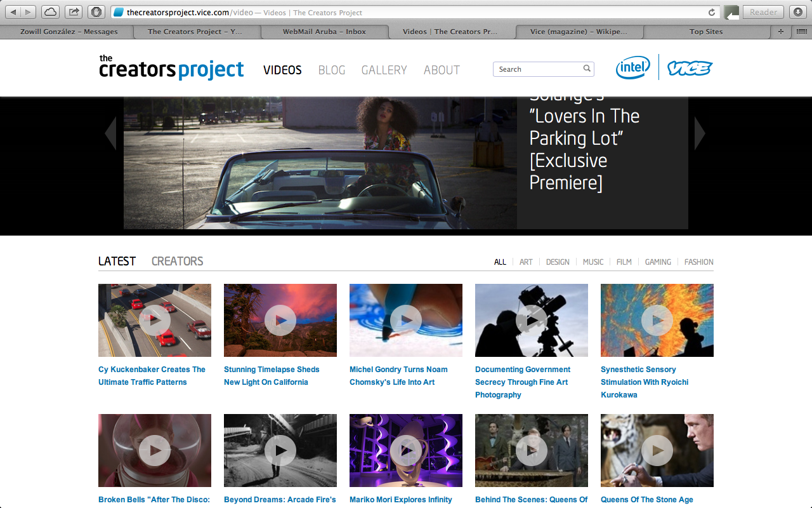Open the VIDEOS nav item
The width and height of the screenshot is (812, 508).
pos(282,70)
